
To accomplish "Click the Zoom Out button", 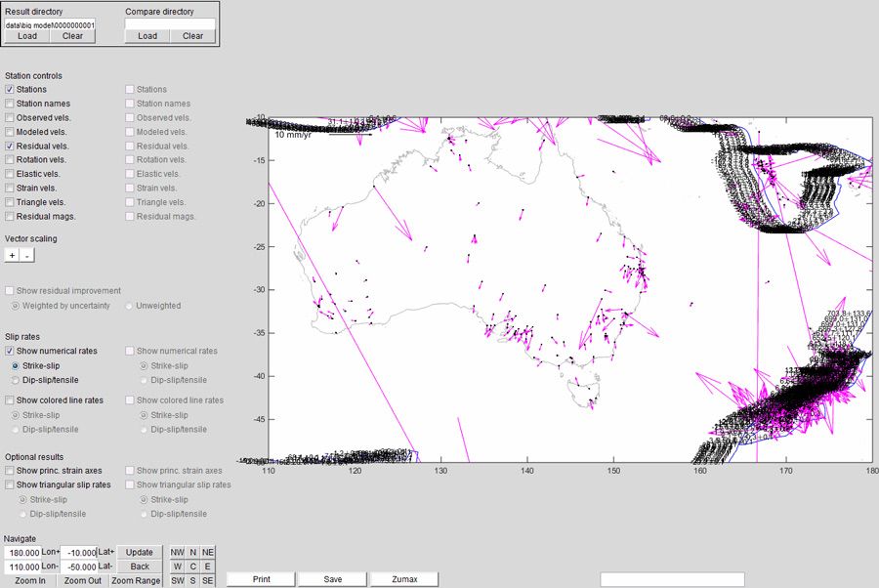I will point(82,580).
